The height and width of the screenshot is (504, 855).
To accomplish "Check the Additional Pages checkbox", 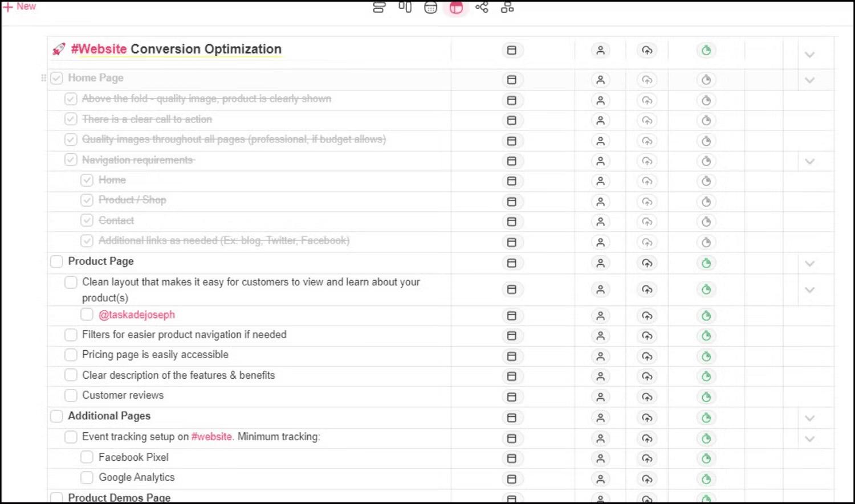I will 56,416.
